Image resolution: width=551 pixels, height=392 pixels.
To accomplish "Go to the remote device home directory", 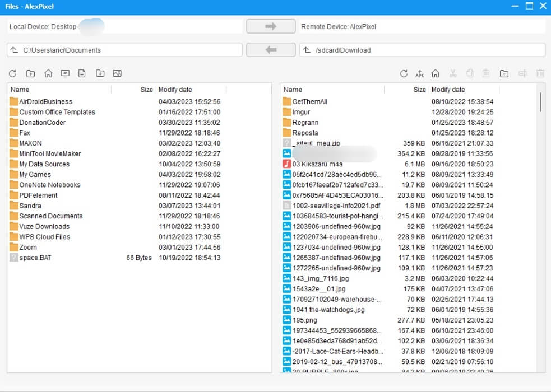I will [437, 73].
